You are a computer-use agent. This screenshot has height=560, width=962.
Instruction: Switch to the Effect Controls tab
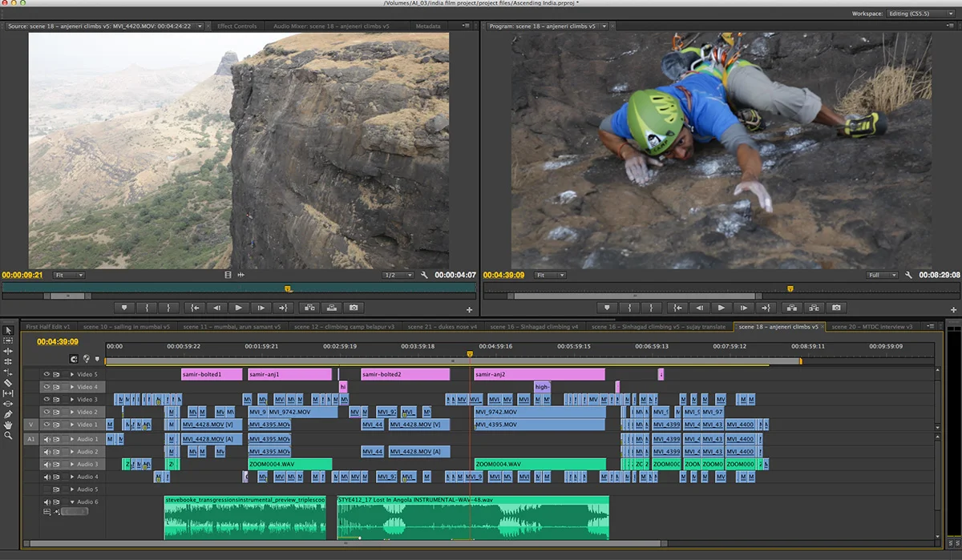[237, 26]
